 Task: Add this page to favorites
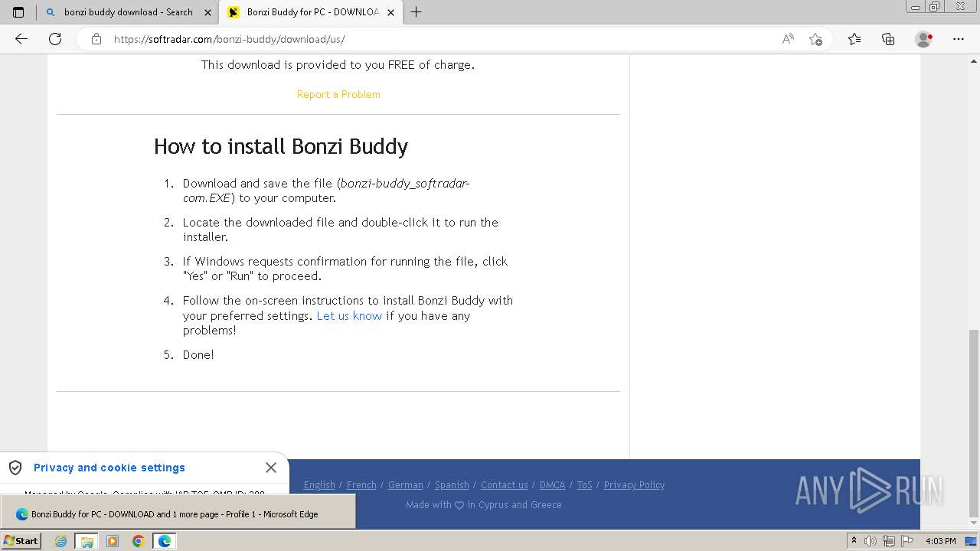click(x=815, y=39)
